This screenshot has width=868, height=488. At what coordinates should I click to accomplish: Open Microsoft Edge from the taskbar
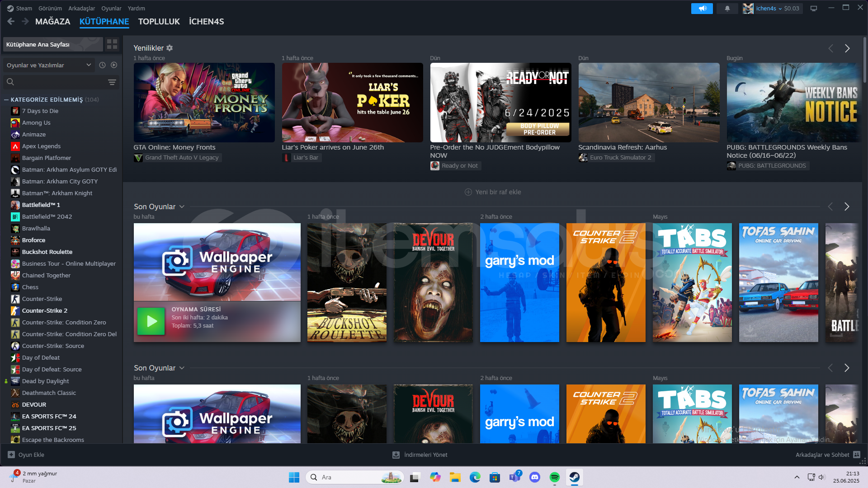[475, 477]
